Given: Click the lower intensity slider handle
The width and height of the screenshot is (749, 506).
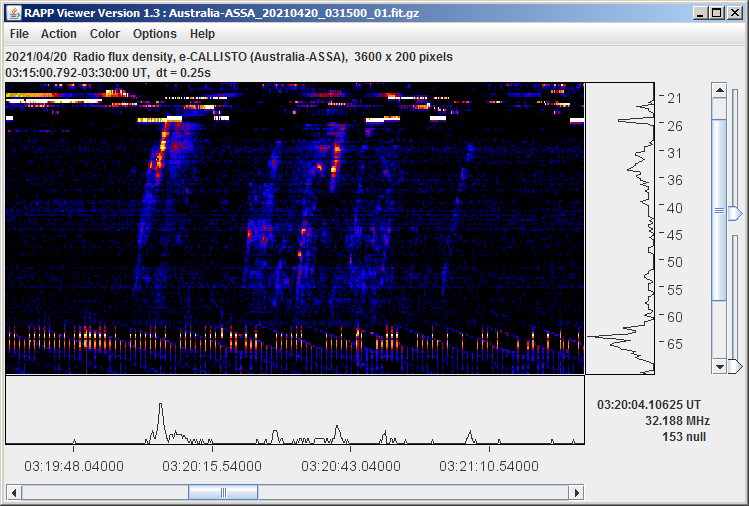Looking at the screenshot, I should coord(736,365).
